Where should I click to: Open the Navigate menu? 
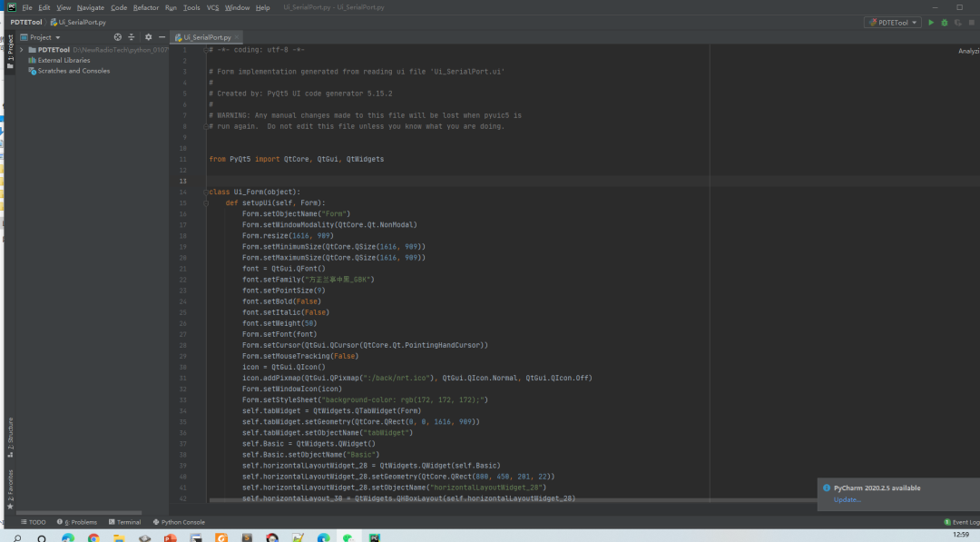point(91,7)
